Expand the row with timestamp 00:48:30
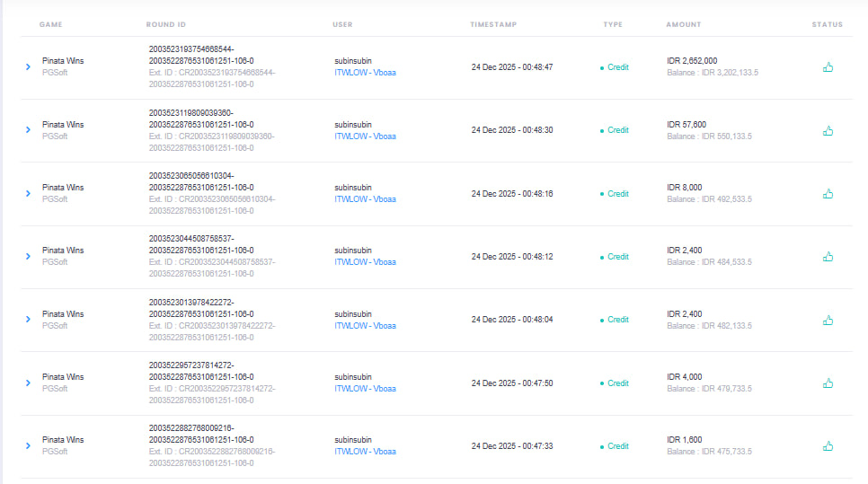Image resolution: width=868 pixels, height=484 pixels. pyautogui.click(x=28, y=130)
